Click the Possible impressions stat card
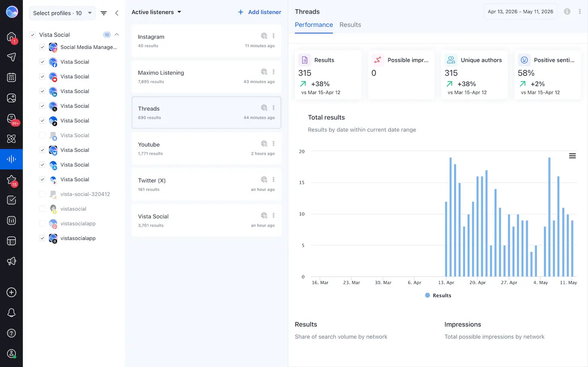 point(401,75)
